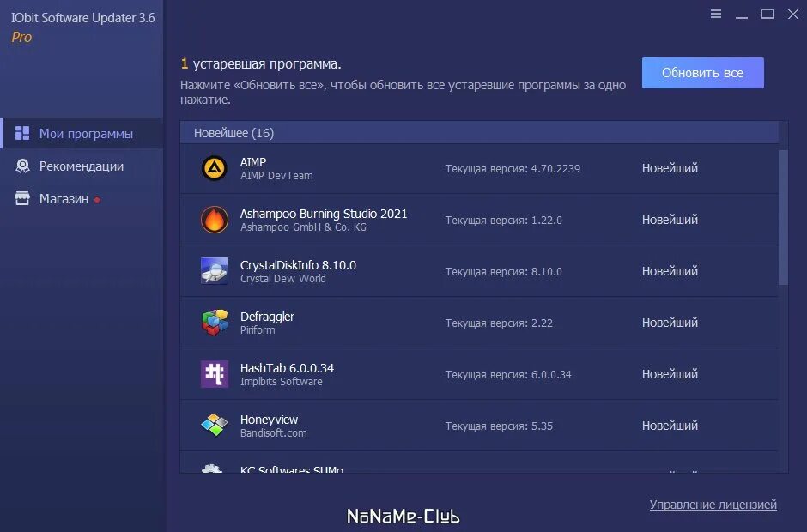Click the Honeyview diamond icon
The height and width of the screenshot is (532, 807).
(x=214, y=426)
